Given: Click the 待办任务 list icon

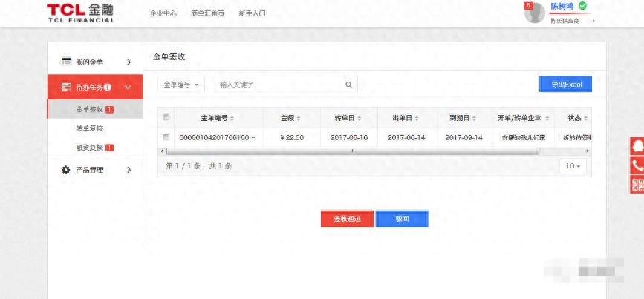Looking at the screenshot, I should [67, 87].
